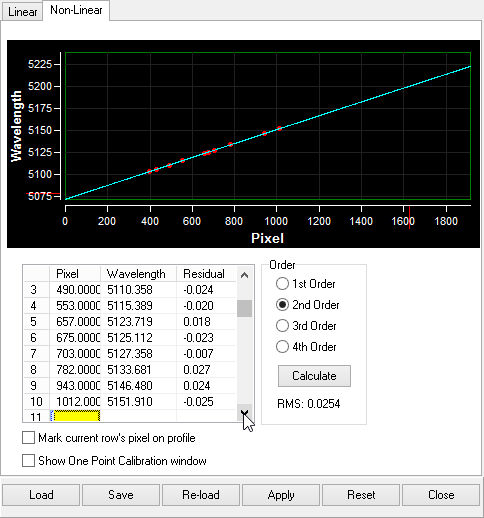Click row header number 10
This screenshot has height=518, width=484.
tap(36, 402)
